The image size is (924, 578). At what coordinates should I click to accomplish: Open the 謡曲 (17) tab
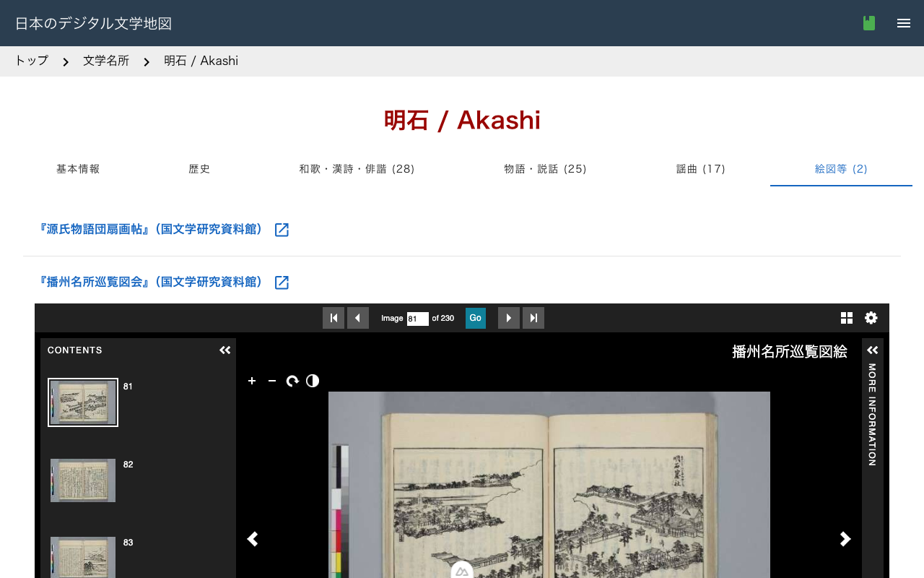tap(701, 168)
